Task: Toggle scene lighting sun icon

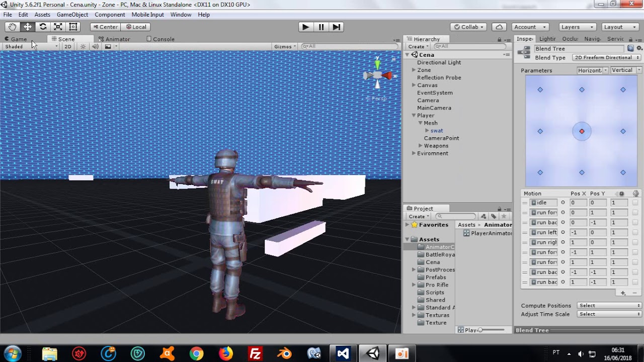Action: point(83,46)
